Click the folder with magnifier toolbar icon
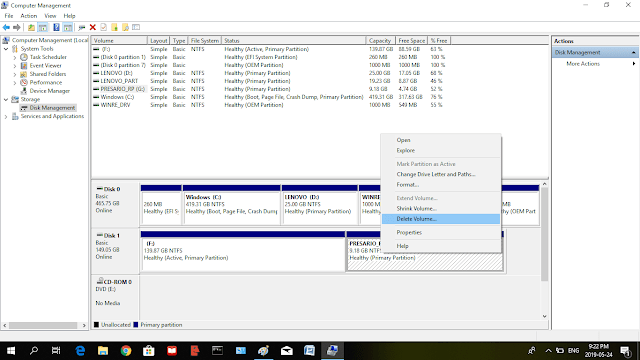 tap(125, 27)
